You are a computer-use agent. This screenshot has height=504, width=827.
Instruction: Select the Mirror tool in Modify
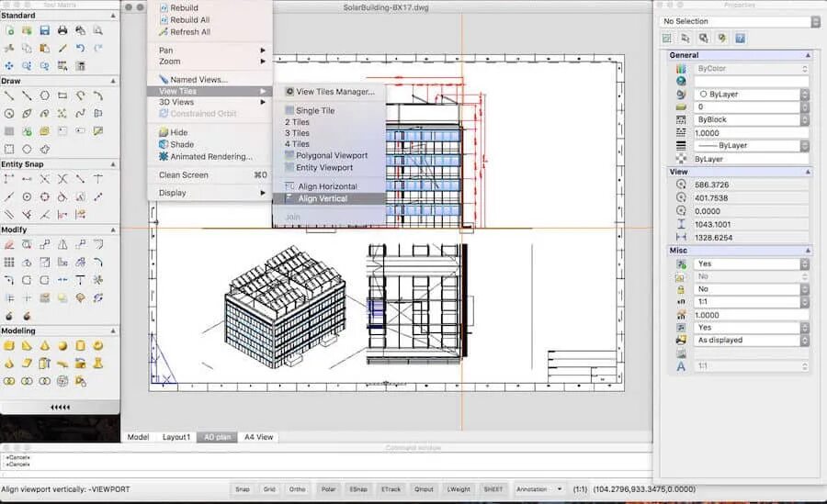62,244
